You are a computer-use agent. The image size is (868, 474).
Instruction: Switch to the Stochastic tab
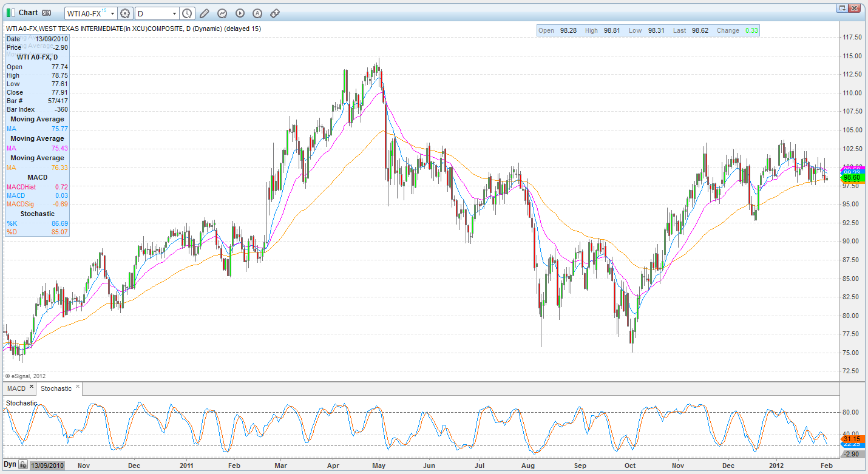click(56, 388)
